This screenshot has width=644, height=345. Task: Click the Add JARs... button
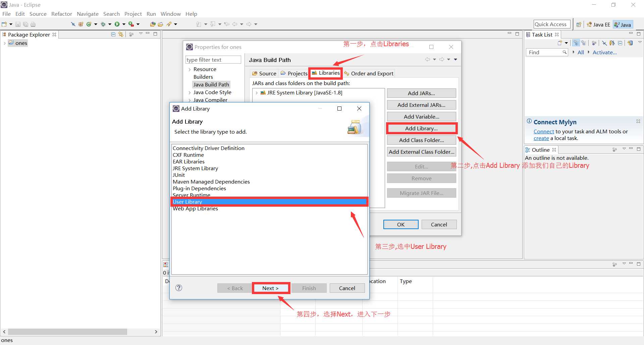tap(421, 93)
